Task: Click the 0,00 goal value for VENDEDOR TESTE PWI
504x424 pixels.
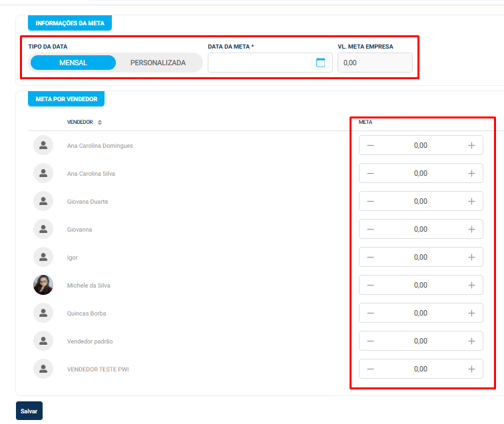Action: (x=420, y=369)
